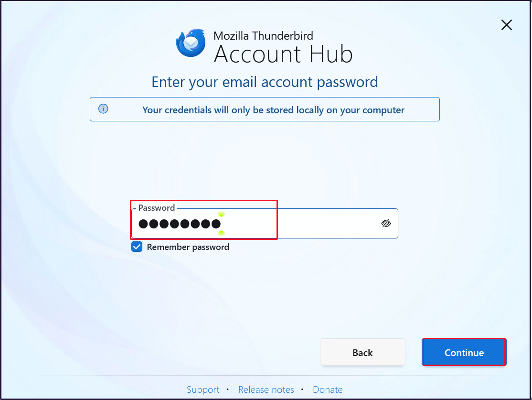Open the Release notes link
Viewport: 532px width, 400px height.
click(x=266, y=389)
